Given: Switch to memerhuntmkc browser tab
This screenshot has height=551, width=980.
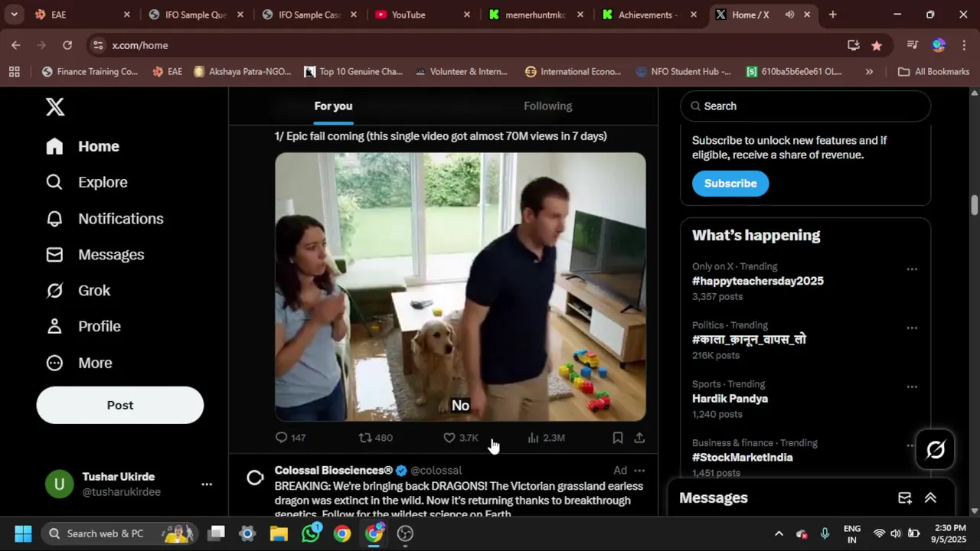Looking at the screenshot, I should tap(537, 15).
